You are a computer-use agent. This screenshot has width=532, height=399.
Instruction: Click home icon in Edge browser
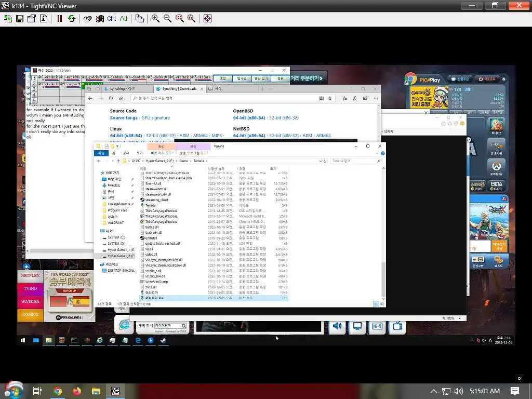(122, 98)
